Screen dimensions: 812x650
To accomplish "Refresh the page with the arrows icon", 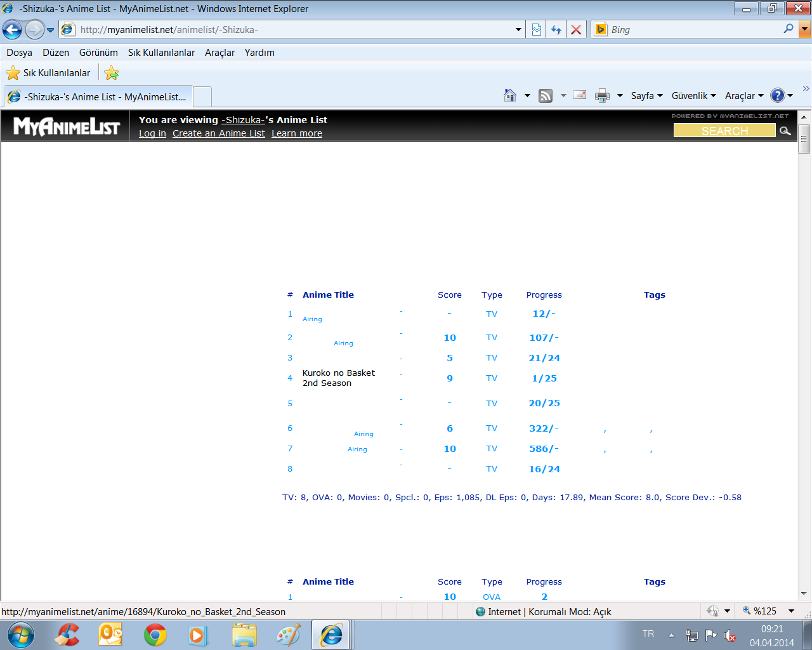I will pyautogui.click(x=556, y=30).
